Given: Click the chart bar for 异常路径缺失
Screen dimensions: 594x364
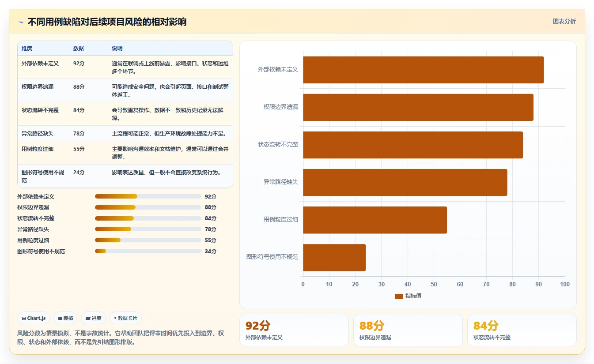Looking at the screenshot, I should (405, 182).
